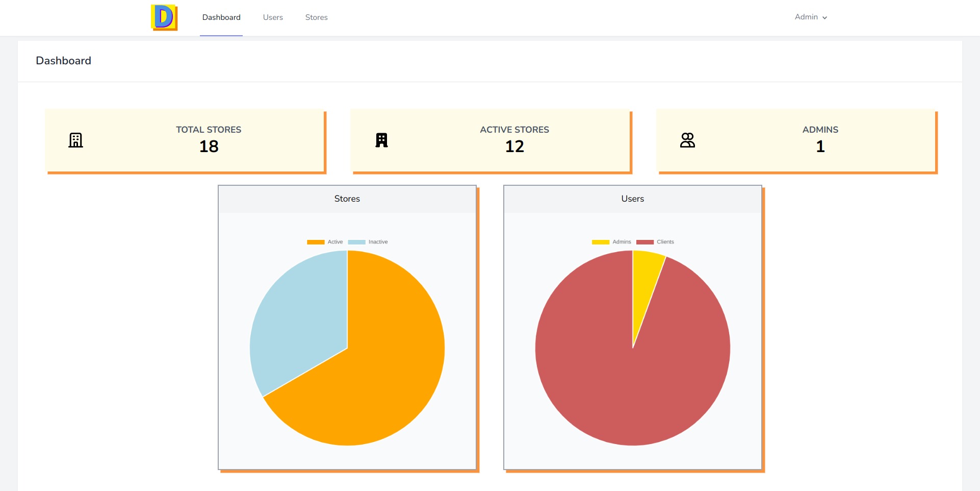This screenshot has height=491, width=980.
Task: Select the Total Stores value 18
Action: [209, 146]
